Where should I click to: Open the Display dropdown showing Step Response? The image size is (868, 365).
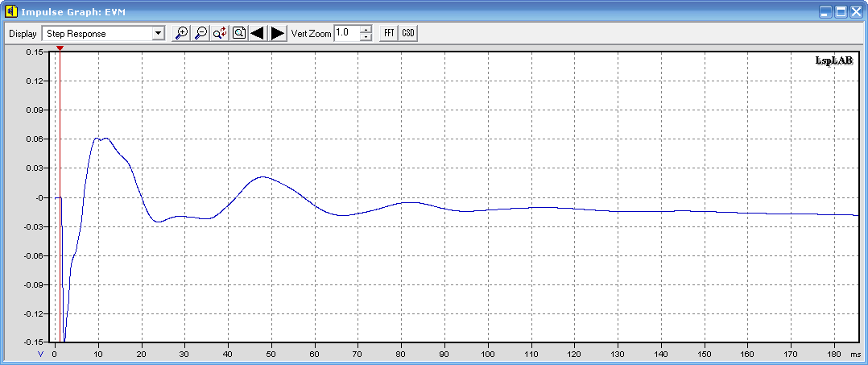[104, 33]
